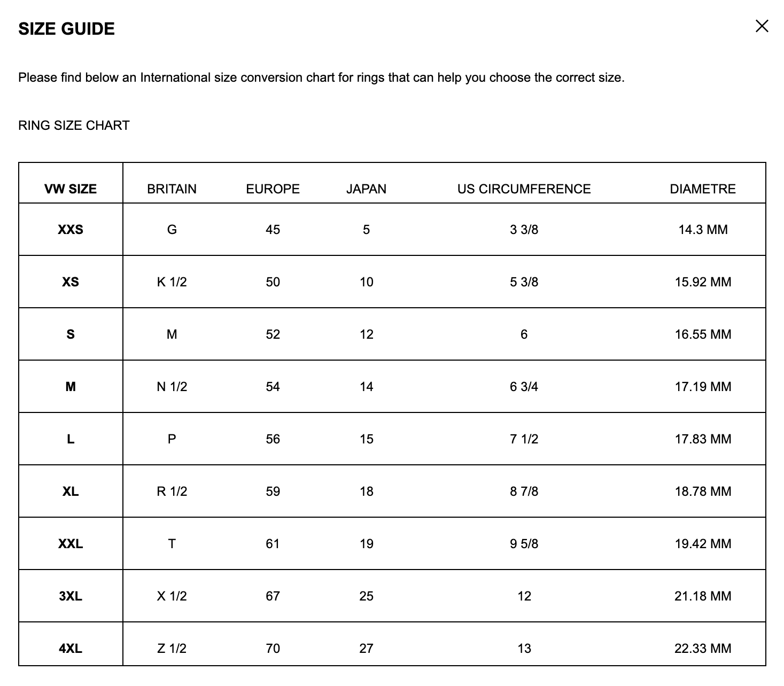
Task: Select the VW SIZE column header
Action: click(71, 189)
